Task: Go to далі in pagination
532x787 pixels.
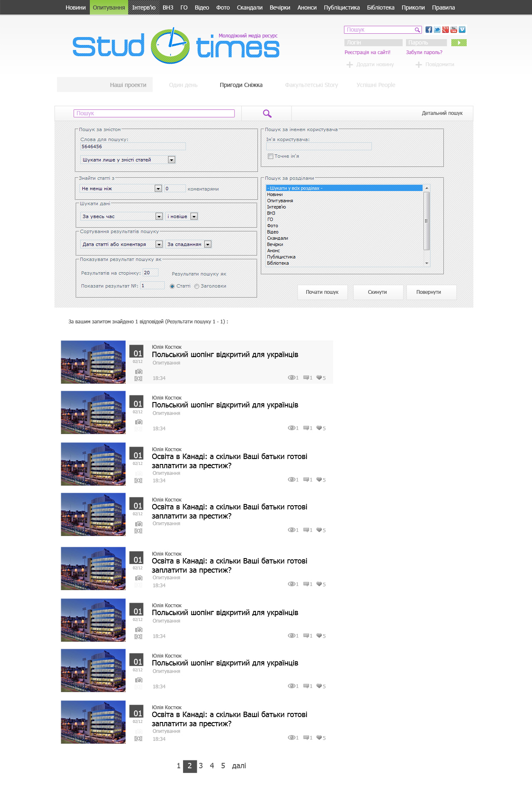Action: pyautogui.click(x=239, y=766)
